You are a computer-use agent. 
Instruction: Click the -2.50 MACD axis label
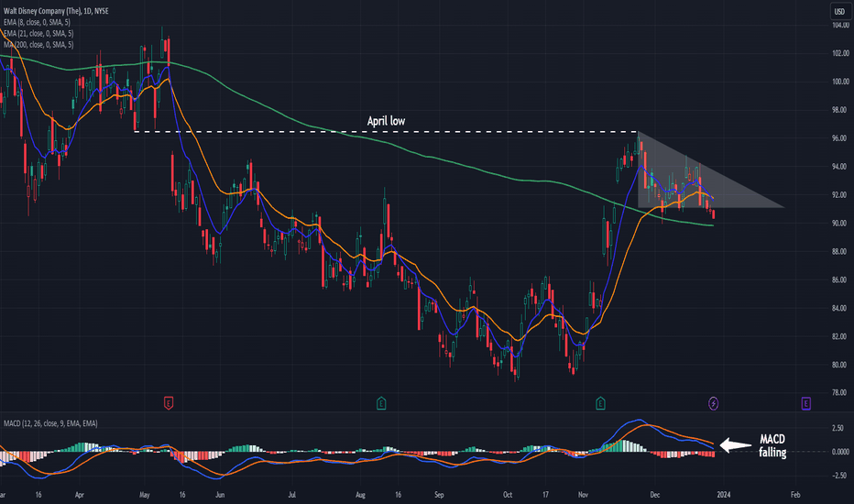[x=838, y=476]
